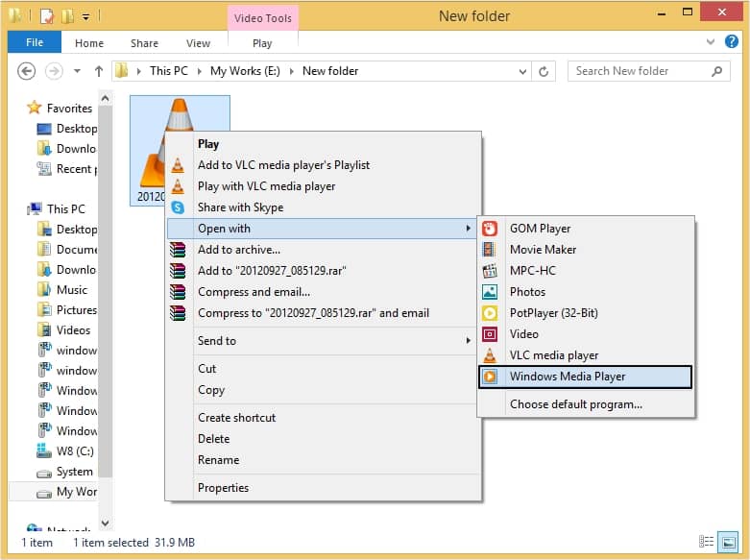Click the Refresh button in address bar
This screenshot has width=750, height=560.
[x=544, y=71]
